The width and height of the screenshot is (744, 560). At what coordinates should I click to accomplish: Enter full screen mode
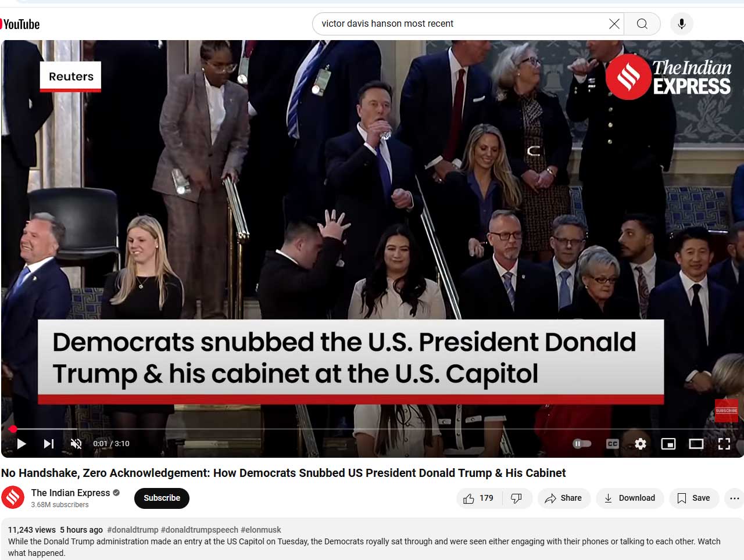[724, 444]
